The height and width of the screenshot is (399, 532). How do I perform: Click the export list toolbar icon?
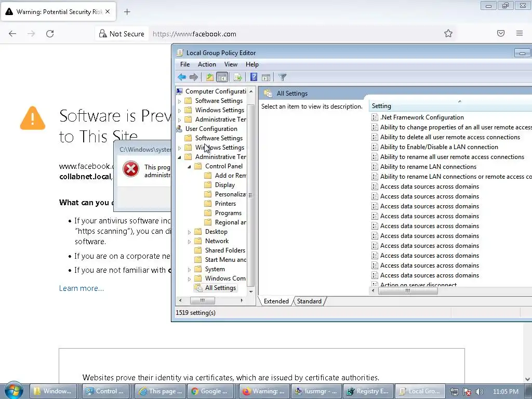tap(237, 77)
